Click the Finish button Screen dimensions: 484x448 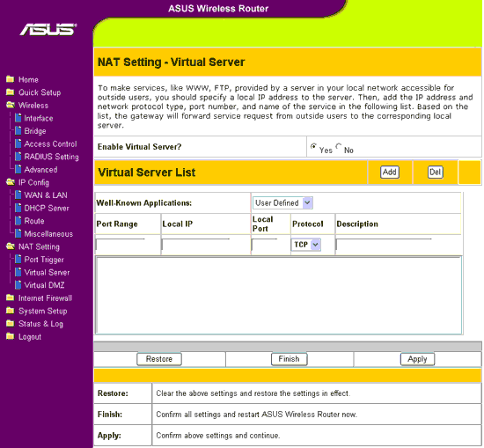click(290, 359)
